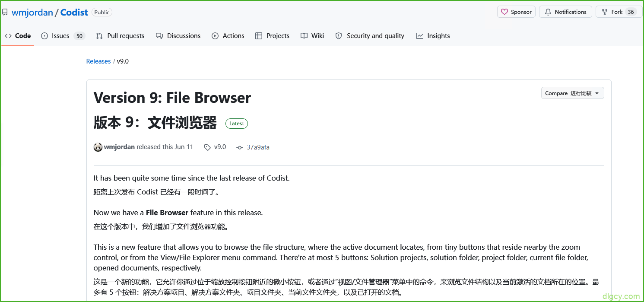Click the Code angle-brackets icon
644x302 pixels.
click(x=8, y=36)
